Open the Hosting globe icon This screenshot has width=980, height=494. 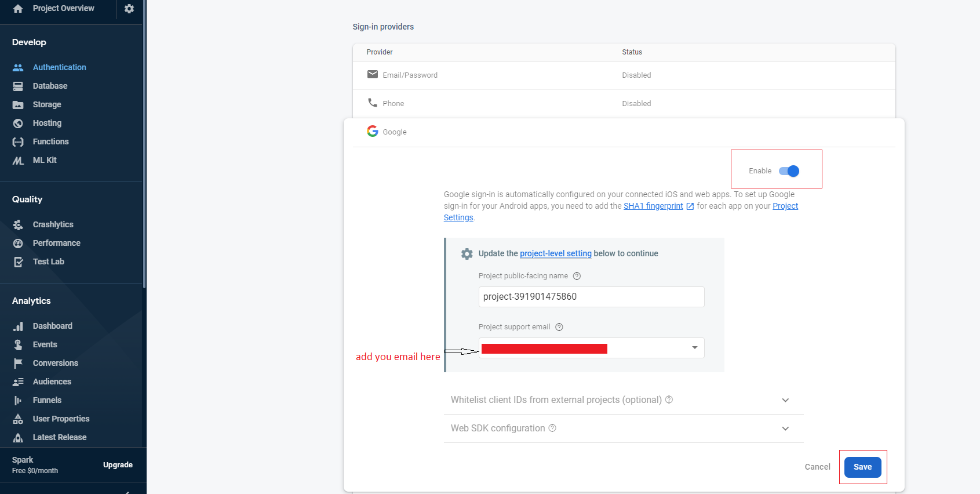(x=18, y=123)
